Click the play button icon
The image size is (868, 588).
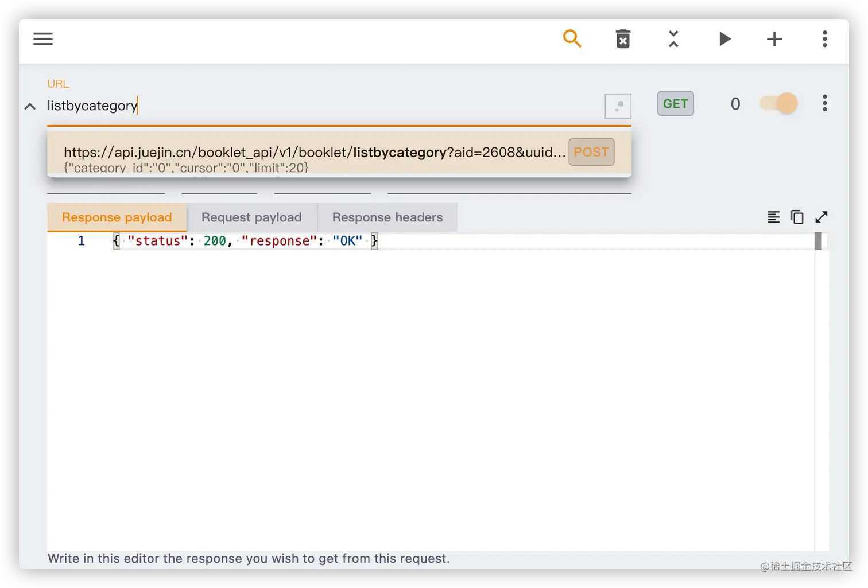click(724, 39)
